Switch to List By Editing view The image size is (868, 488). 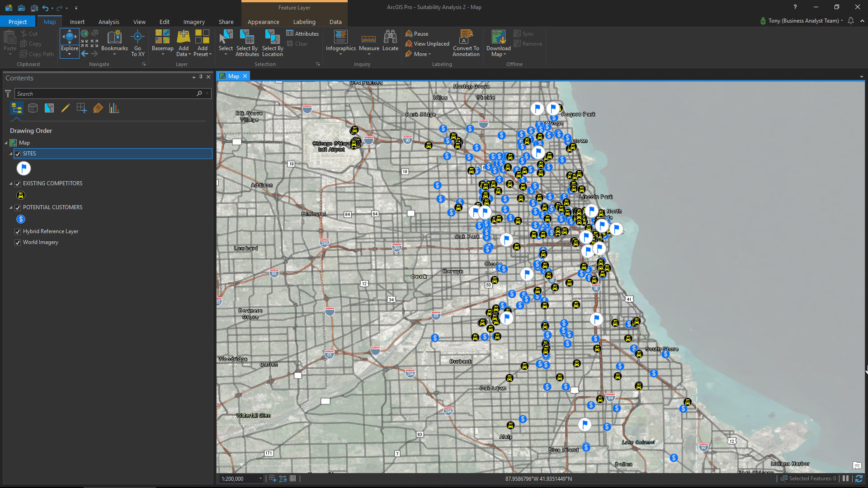point(66,108)
